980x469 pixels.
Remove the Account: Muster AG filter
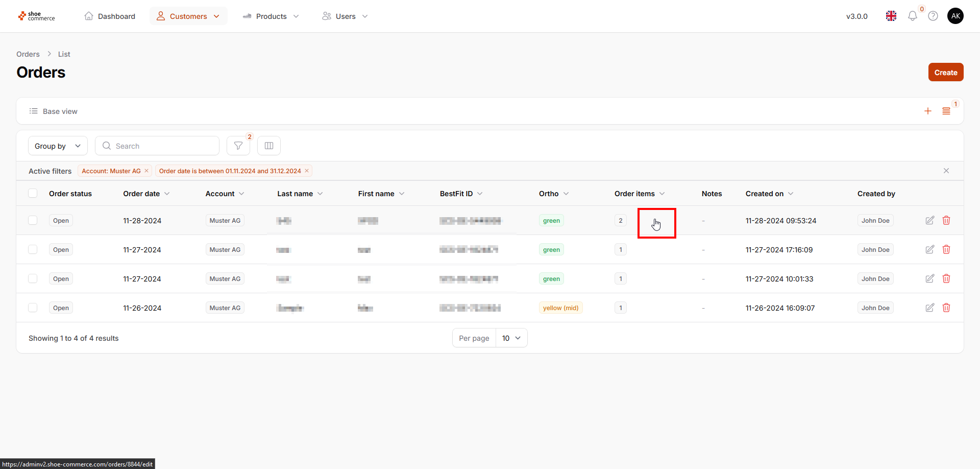(x=146, y=171)
